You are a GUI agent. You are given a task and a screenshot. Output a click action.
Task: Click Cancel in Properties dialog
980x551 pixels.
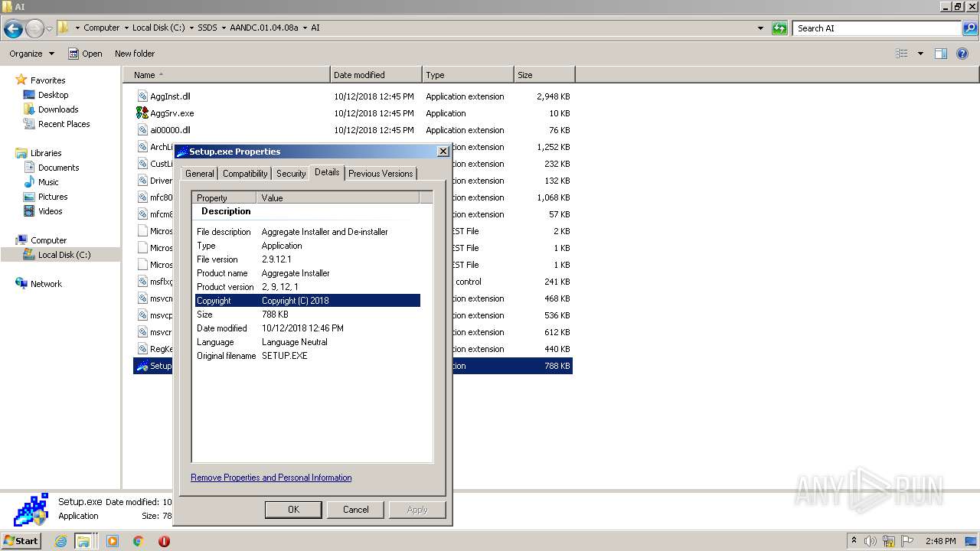[355, 510]
